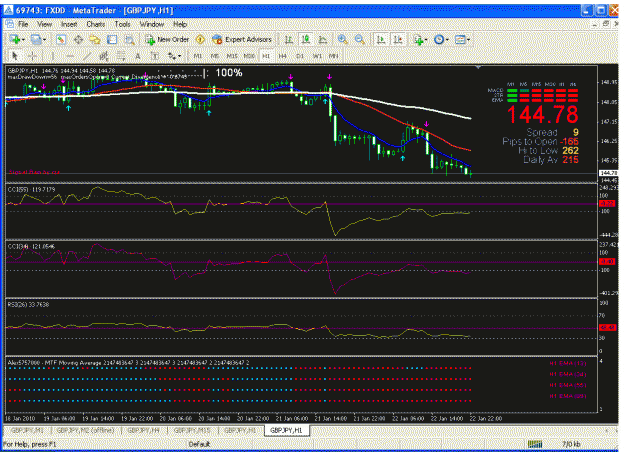Expand the Arrows objects dropdown
Viewport: 625px width, 452px height.
pos(179,57)
